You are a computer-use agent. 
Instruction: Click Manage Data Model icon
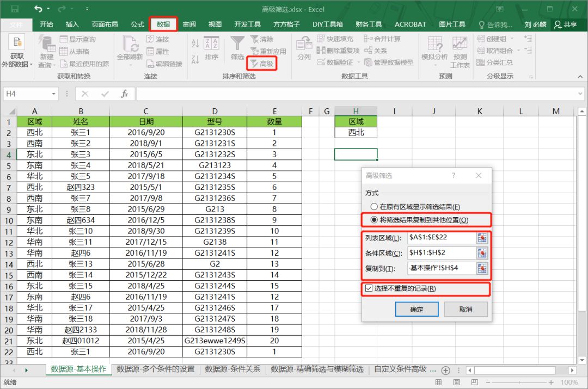tap(368, 62)
